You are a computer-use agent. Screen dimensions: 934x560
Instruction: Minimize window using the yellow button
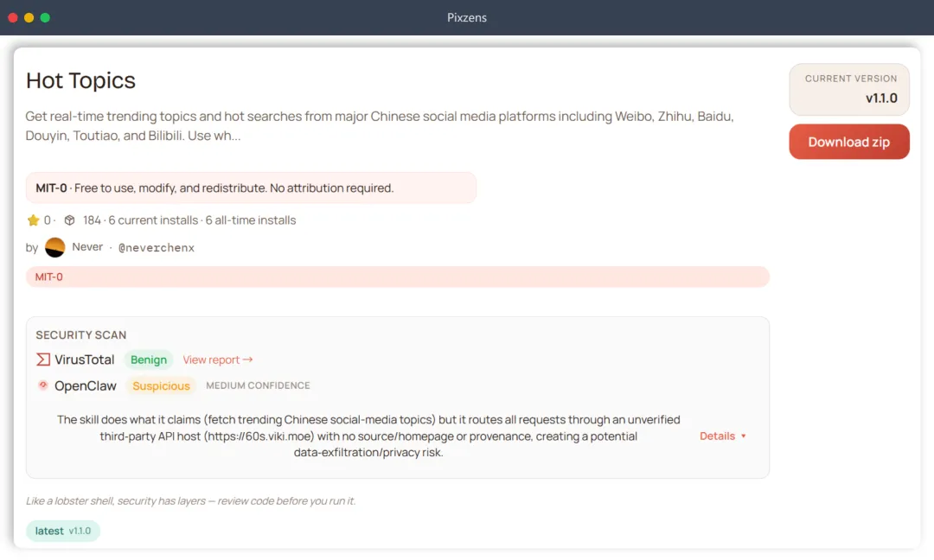(x=29, y=17)
